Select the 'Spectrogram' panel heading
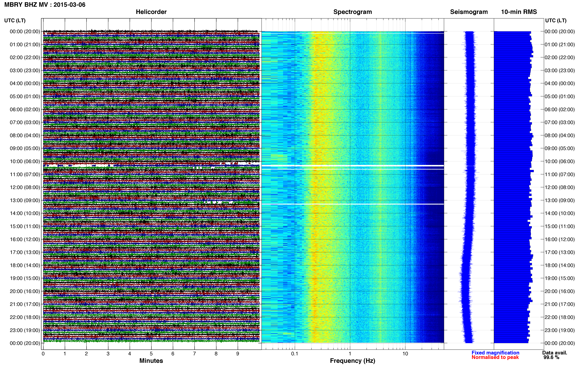The height and width of the screenshot is (368, 588). 352,12
